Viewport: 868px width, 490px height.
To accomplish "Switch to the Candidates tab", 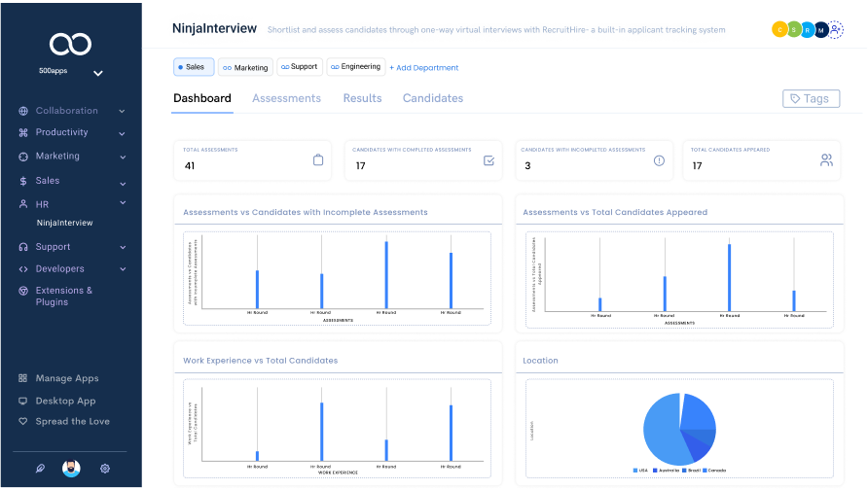I will (433, 98).
